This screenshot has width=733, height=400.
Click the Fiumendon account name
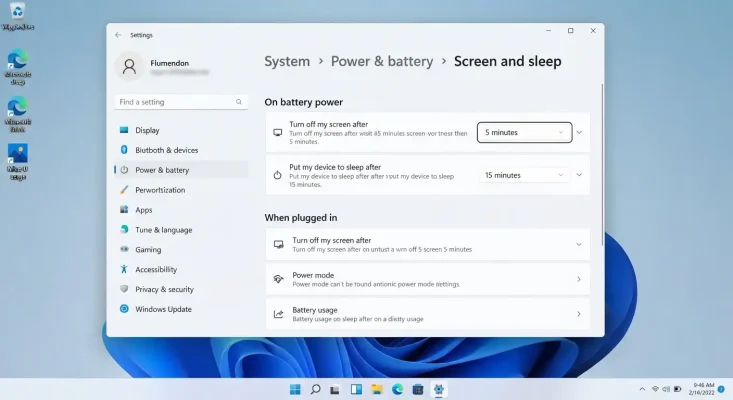[170, 63]
